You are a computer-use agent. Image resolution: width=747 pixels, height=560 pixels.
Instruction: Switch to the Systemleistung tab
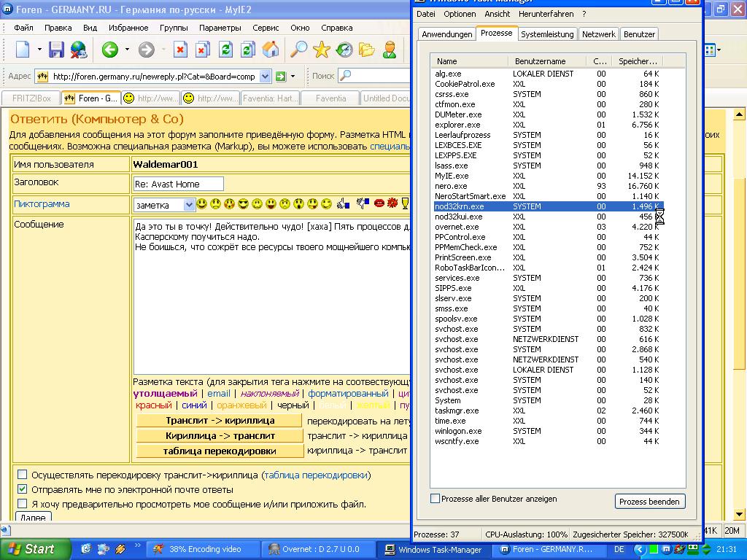[x=547, y=34]
